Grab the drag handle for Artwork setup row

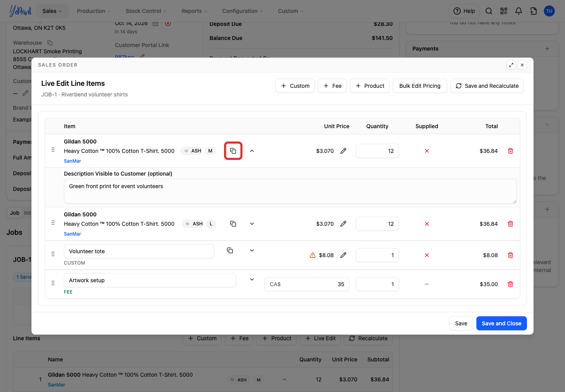[53, 283]
